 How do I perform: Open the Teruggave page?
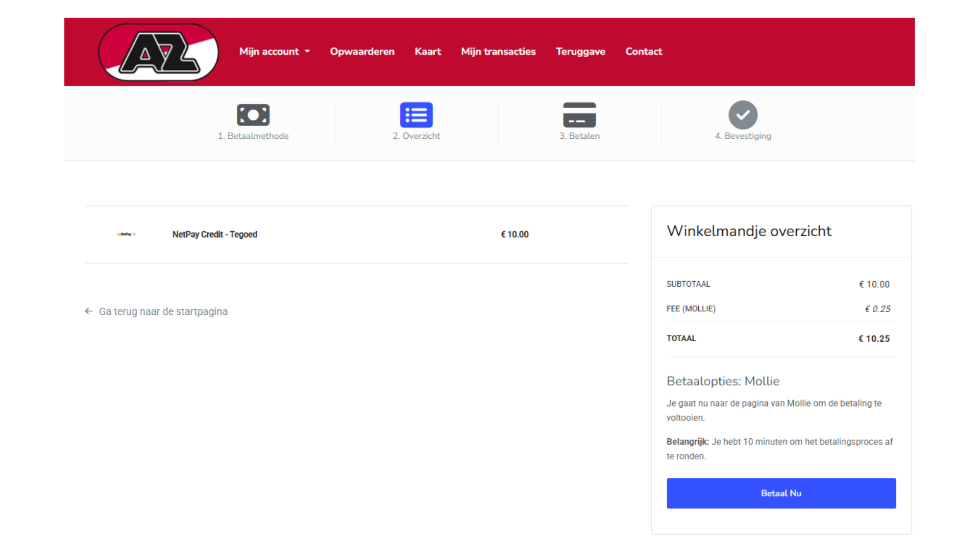click(x=580, y=52)
